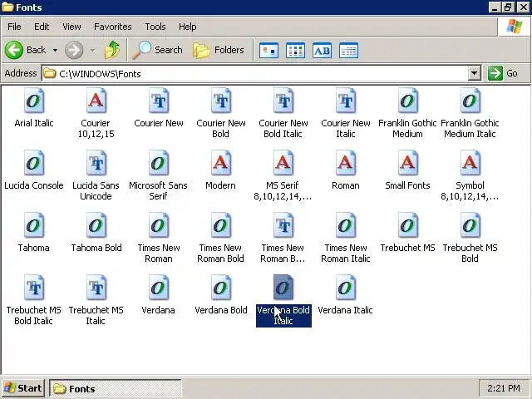Select the Lucida Sans Unicode font icon

pyautogui.click(x=96, y=163)
